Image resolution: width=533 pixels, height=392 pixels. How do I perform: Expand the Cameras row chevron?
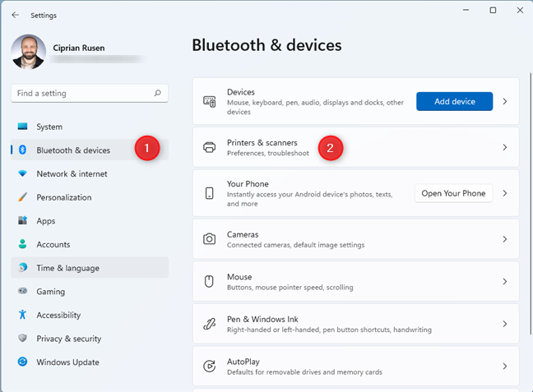click(x=505, y=239)
